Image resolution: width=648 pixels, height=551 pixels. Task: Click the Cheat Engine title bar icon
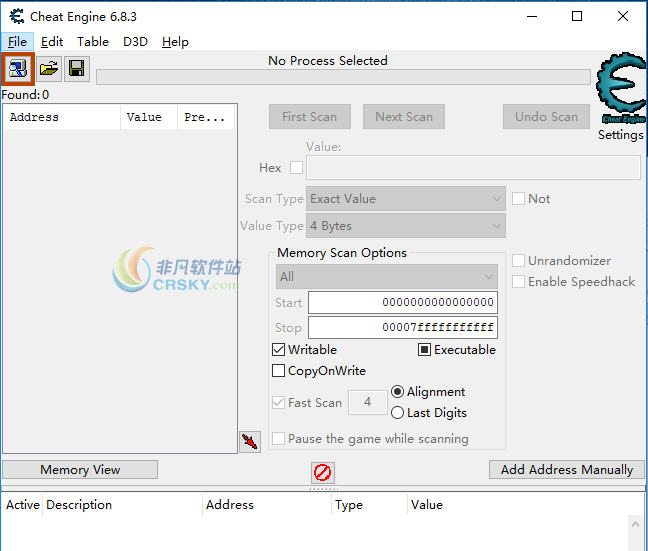click(17, 17)
